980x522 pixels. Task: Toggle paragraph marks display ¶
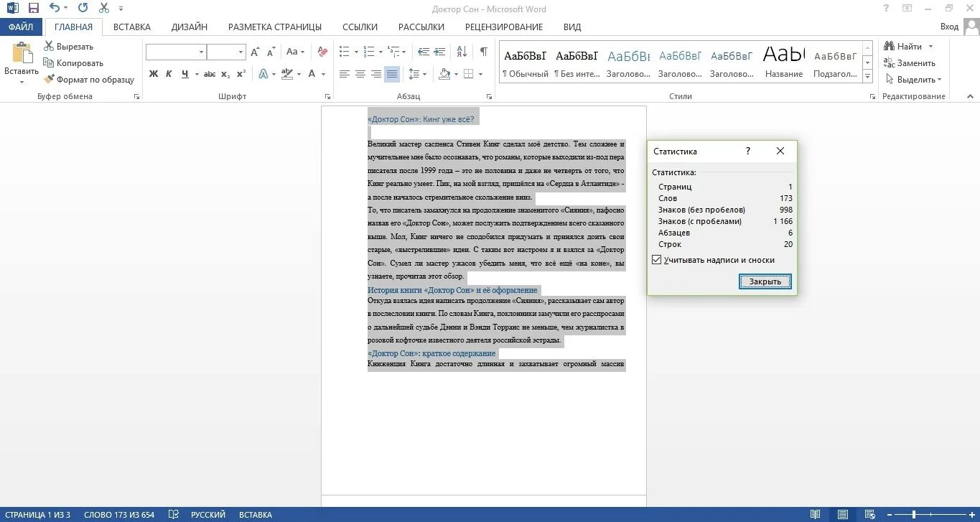click(x=484, y=52)
